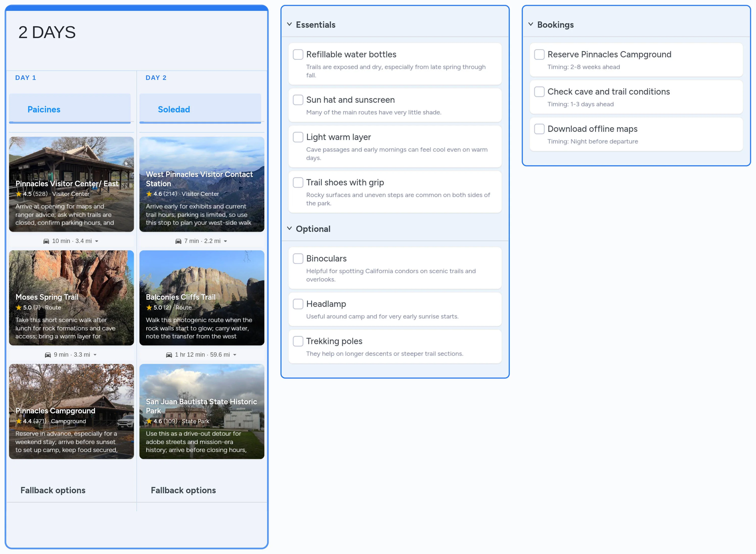Open Fallback options for Day 1
This screenshot has height=554, width=756.
(x=53, y=490)
